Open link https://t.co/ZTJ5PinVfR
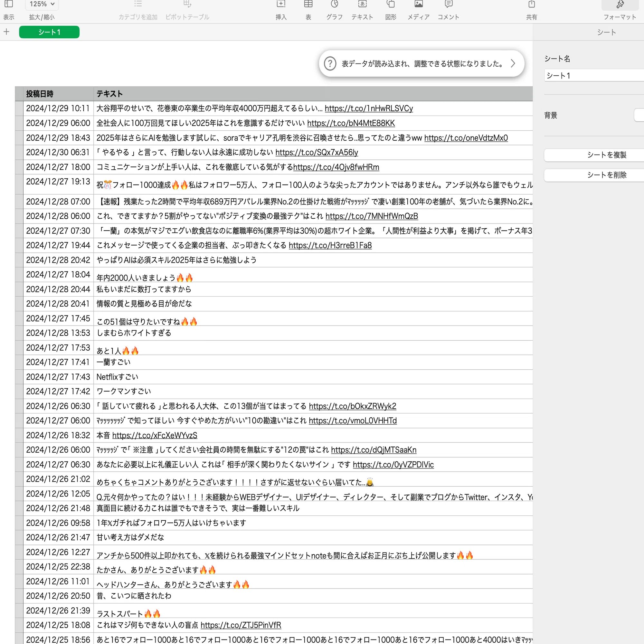This screenshot has width=644, height=644. 241,625
